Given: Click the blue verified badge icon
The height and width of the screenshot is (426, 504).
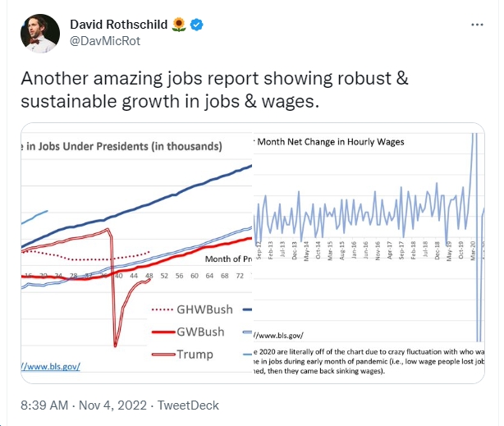Looking at the screenshot, I should point(196,25).
